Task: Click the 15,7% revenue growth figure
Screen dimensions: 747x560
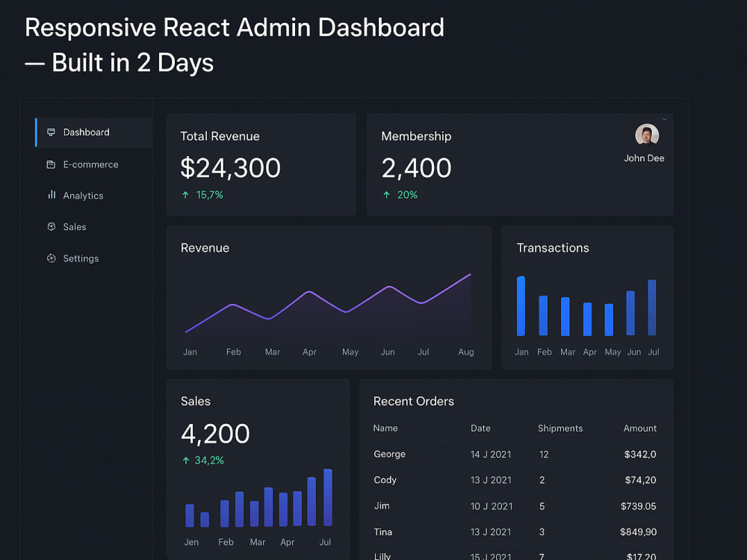Action: pos(210,195)
